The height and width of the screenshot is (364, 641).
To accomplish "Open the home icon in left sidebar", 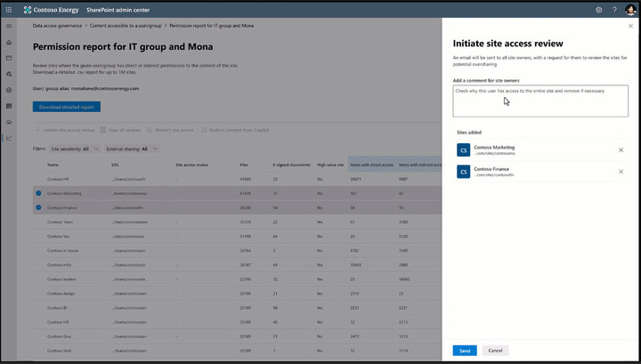I will click(x=9, y=43).
